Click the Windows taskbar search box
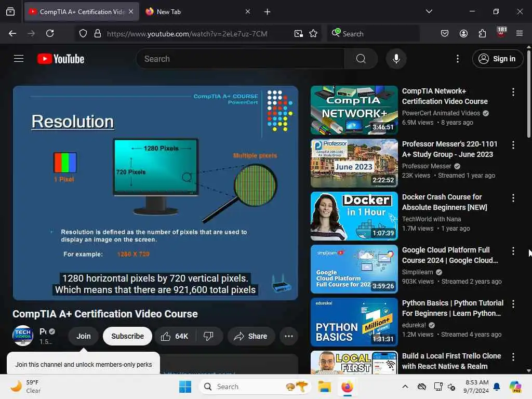 tap(255, 387)
